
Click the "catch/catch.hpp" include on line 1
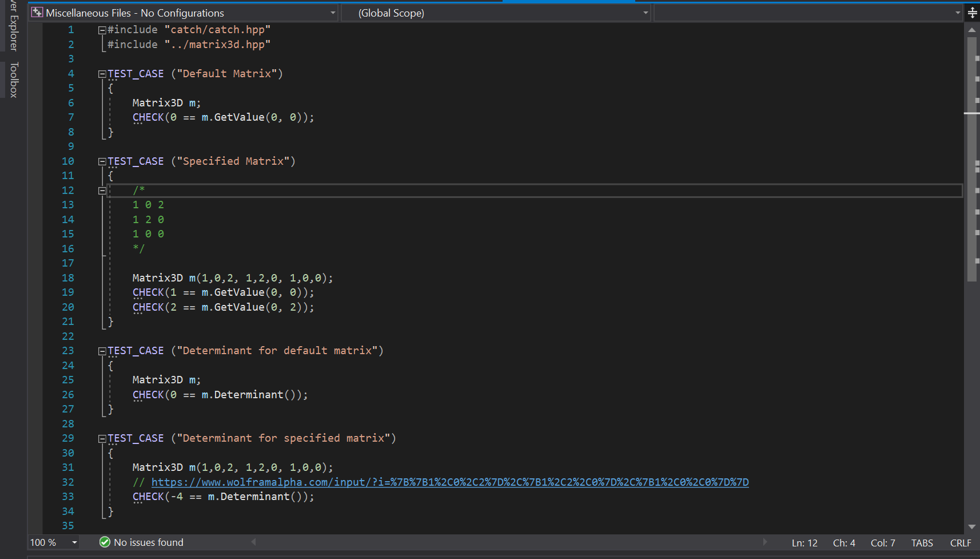tap(217, 30)
